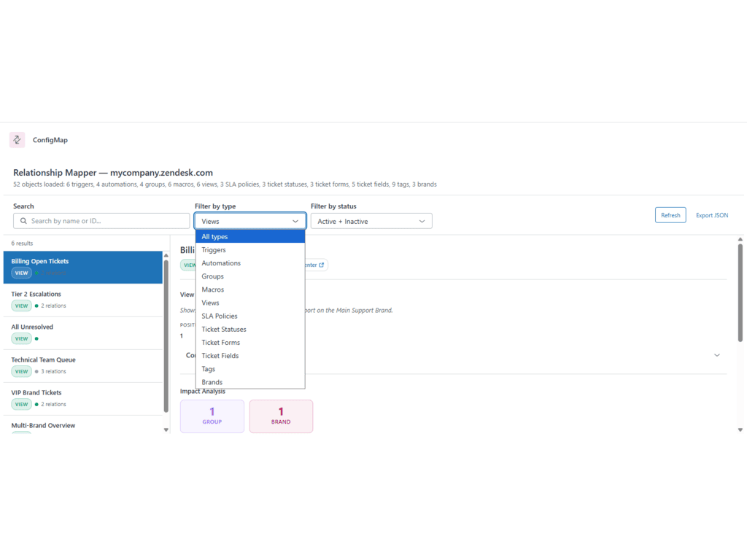Choose Tags from the type list
747x560 pixels.
[x=250, y=369]
